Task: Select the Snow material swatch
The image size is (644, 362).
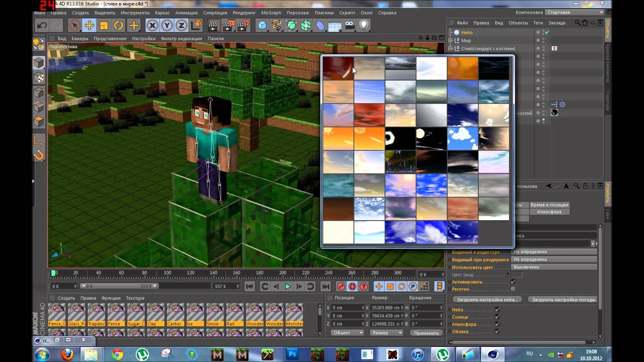Action: [x=215, y=315]
